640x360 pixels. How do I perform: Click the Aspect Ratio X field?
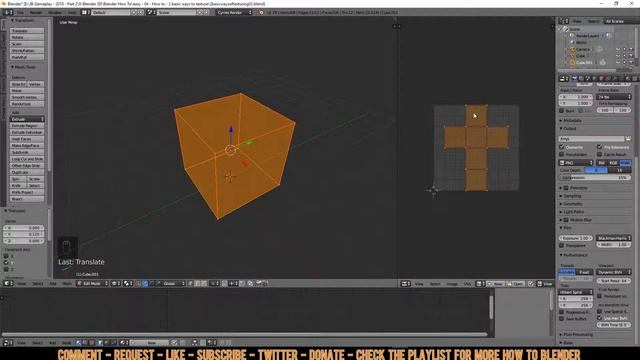point(576,97)
